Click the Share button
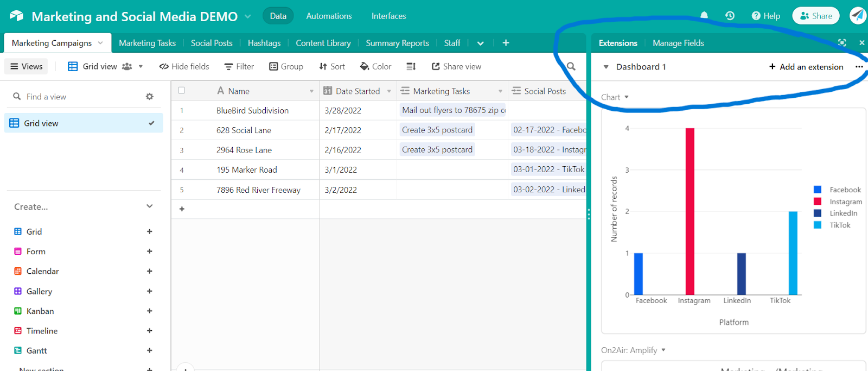The image size is (868, 371). (x=815, y=16)
